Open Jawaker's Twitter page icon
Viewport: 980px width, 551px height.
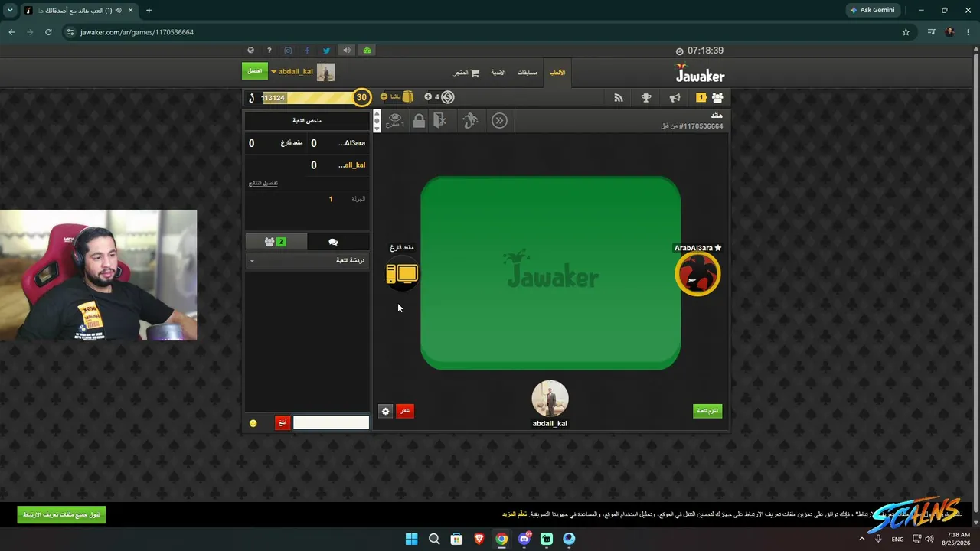click(326, 51)
